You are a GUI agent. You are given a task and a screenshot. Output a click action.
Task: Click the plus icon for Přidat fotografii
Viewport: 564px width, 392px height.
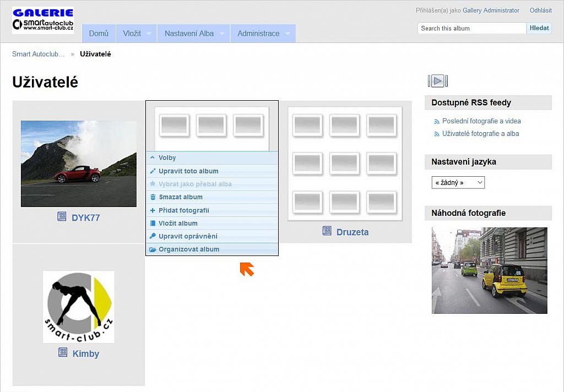coord(153,210)
